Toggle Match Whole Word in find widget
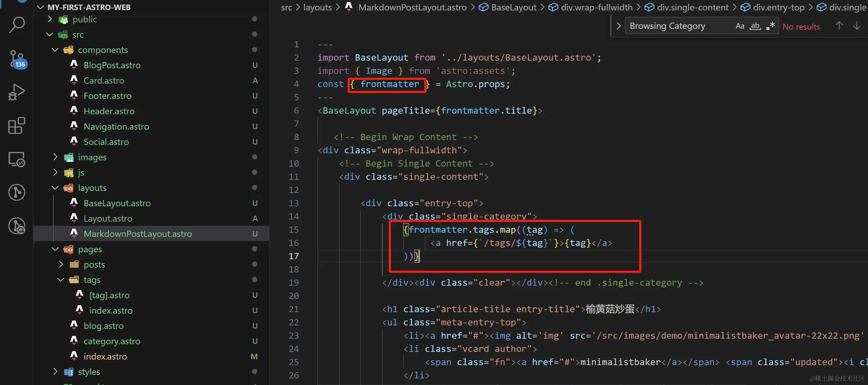This screenshot has width=868, height=385. point(755,26)
